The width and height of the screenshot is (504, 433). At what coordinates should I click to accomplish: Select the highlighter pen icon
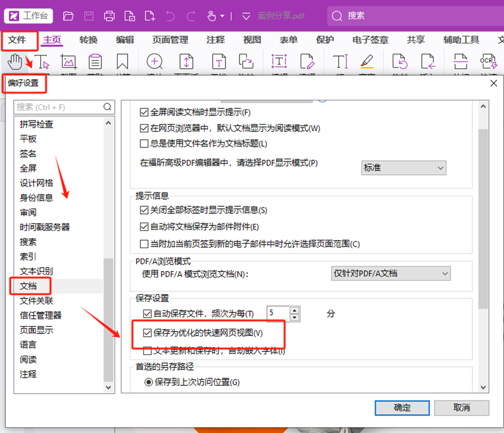click(366, 61)
